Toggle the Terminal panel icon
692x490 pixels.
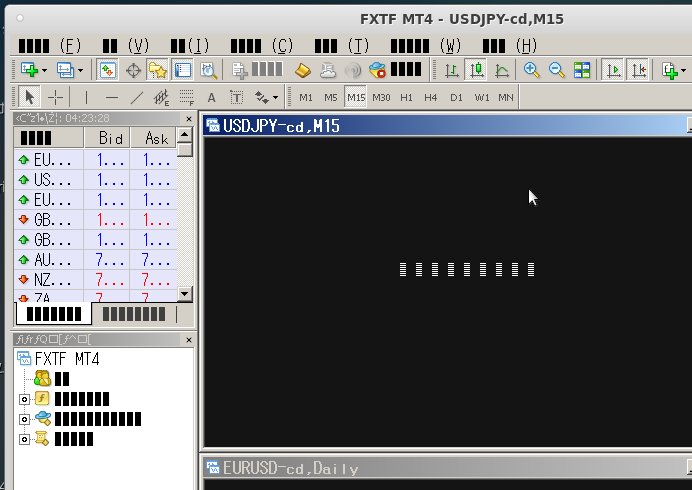pyautogui.click(x=182, y=70)
